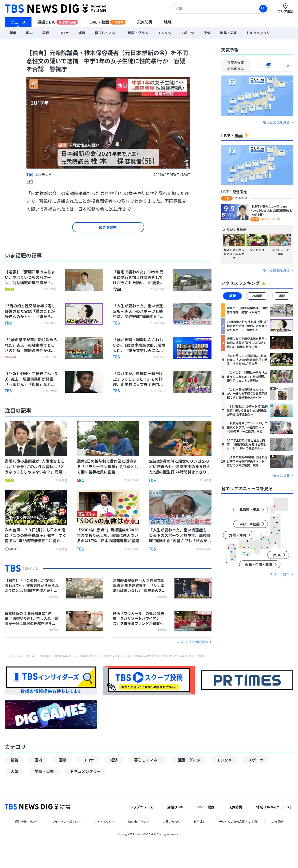This screenshot has width=298, height=868.
Task: Open このエリアの記事へ link
Action: pos(195,642)
